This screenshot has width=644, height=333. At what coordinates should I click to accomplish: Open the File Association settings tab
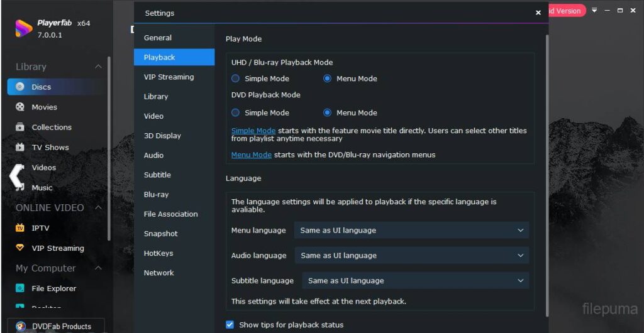coord(174,214)
